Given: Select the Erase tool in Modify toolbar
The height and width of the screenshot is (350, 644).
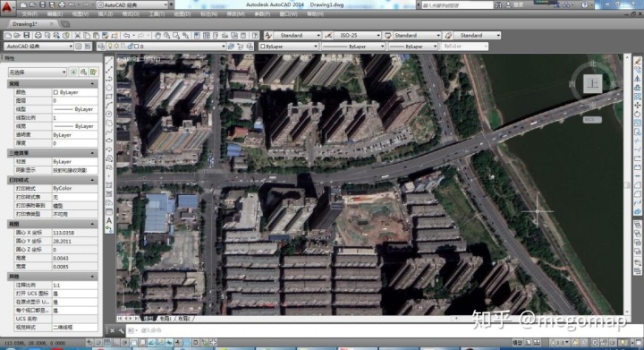Looking at the screenshot, I should 638,61.
